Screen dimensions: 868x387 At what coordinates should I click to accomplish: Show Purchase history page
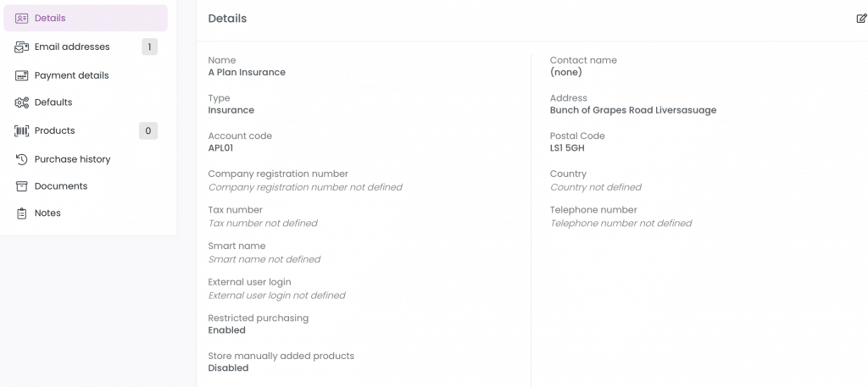click(x=86, y=159)
